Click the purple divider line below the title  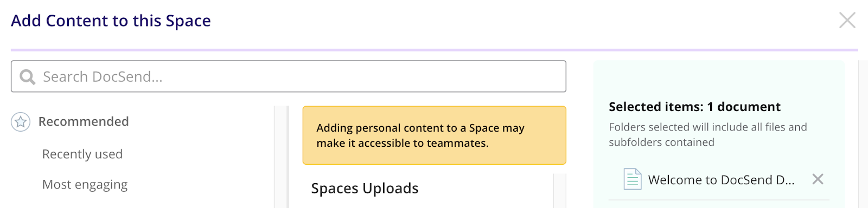coord(434,50)
